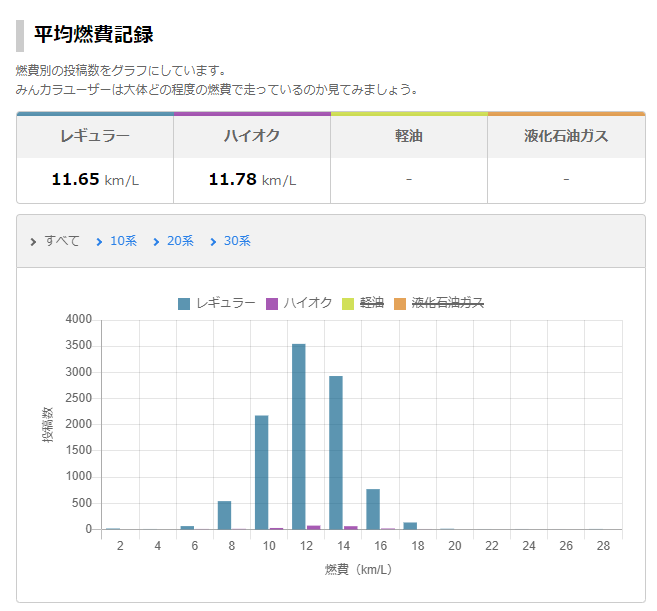Click the レギュラー table header cell
The image size is (657, 611).
pos(95,136)
